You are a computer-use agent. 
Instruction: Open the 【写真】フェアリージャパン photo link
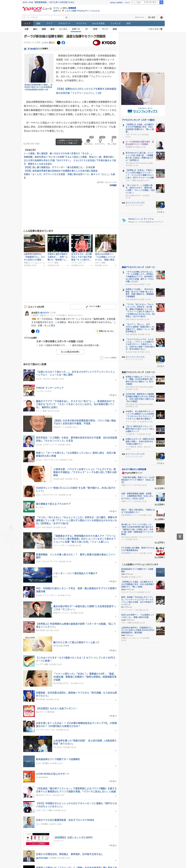(x=86, y=91)
